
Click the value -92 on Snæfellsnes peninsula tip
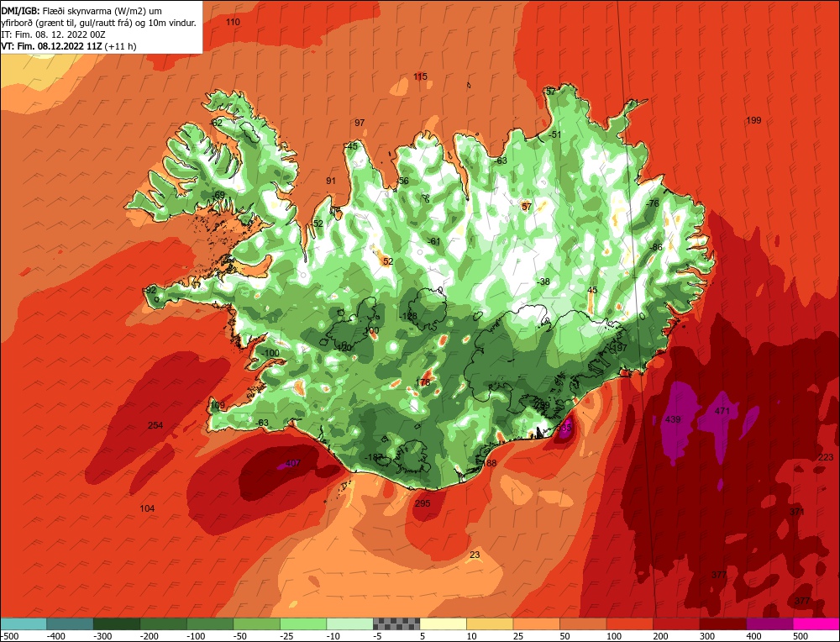coord(150,290)
